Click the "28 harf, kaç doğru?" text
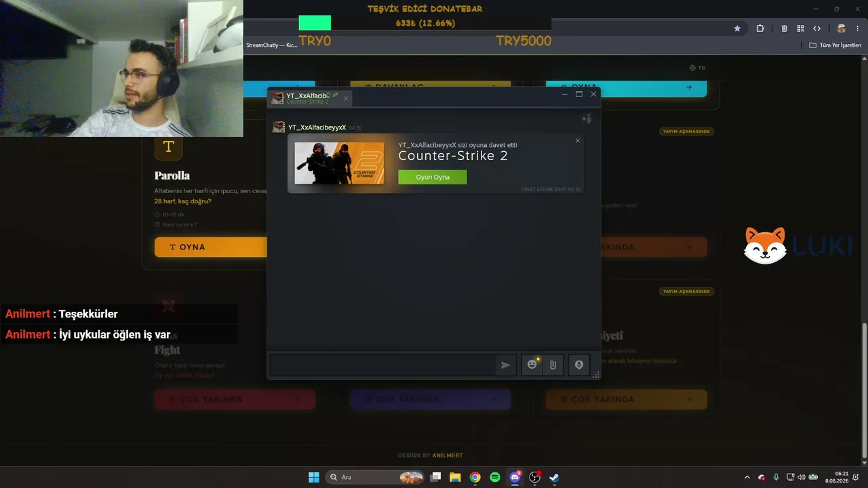Viewport: 868px width, 488px height. click(183, 201)
